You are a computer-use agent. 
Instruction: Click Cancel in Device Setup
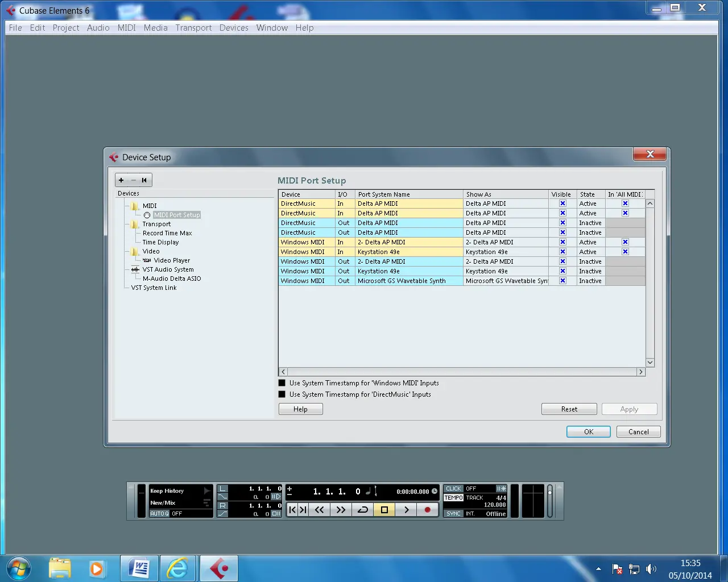pyautogui.click(x=639, y=432)
